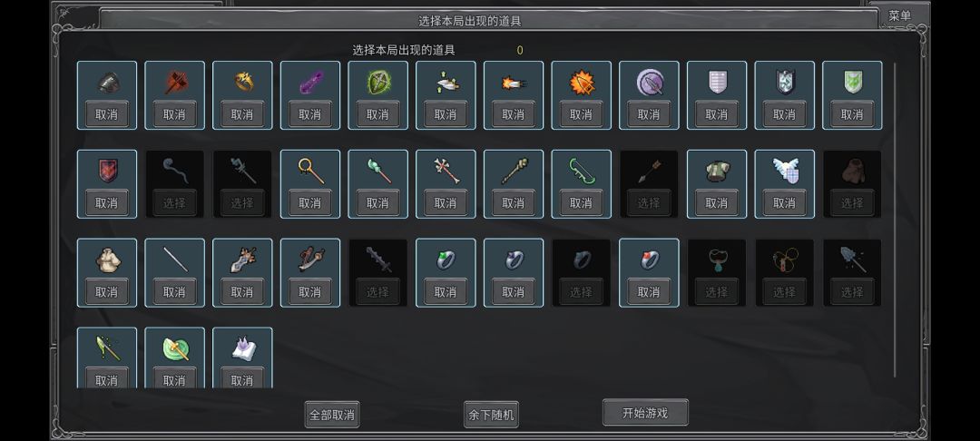Select the dimmed shovel item
The width and height of the screenshot is (980, 441).
852,291
